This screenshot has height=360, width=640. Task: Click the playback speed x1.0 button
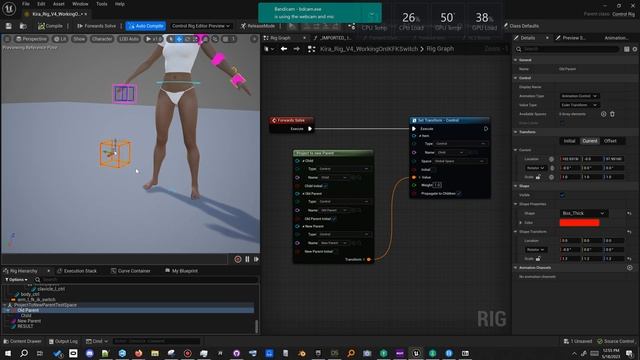click(x=154, y=39)
